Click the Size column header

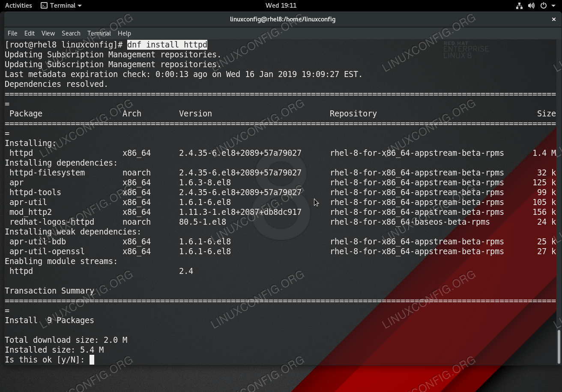pos(547,114)
